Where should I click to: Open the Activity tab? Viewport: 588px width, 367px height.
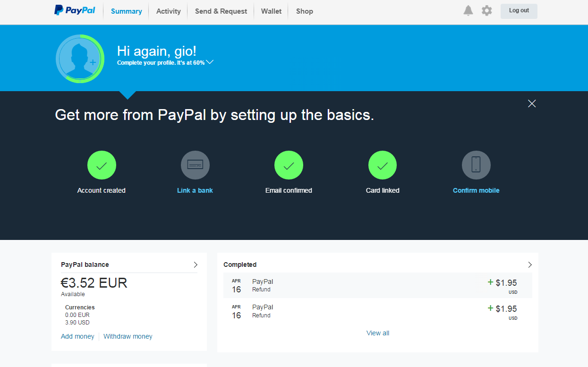[x=169, y=11]
